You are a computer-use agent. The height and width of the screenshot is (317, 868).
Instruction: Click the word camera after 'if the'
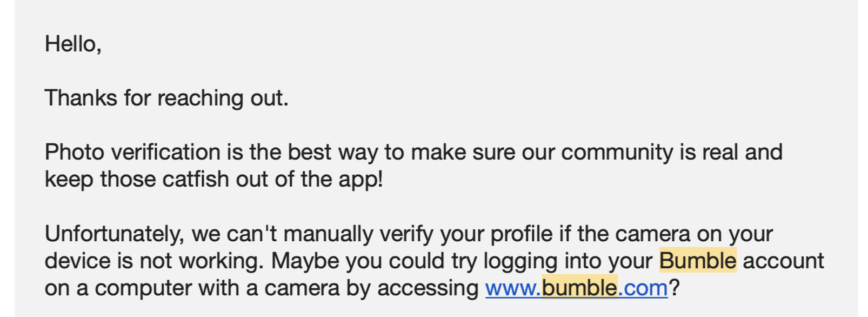click(652, 234)
